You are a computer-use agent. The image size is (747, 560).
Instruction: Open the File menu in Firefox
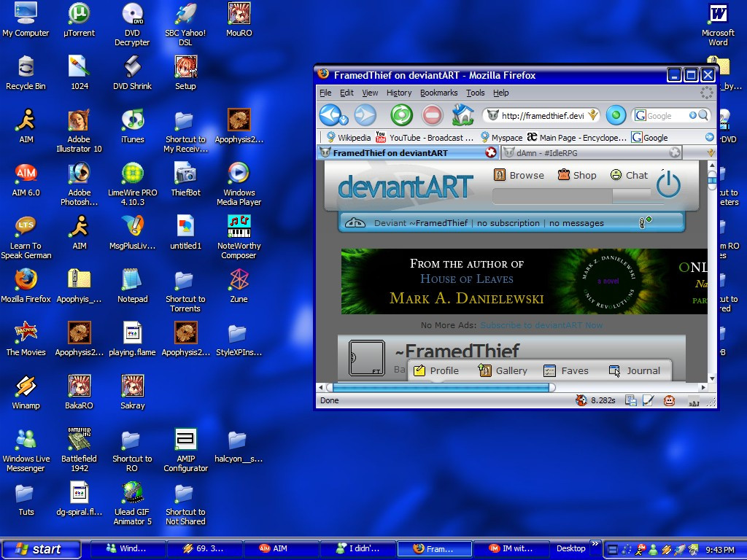click(325, 93)
